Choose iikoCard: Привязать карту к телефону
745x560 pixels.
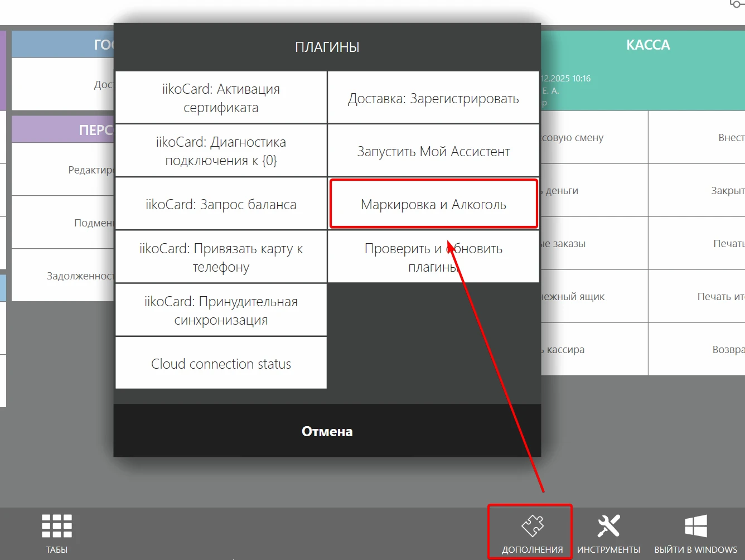click(221, 257)
